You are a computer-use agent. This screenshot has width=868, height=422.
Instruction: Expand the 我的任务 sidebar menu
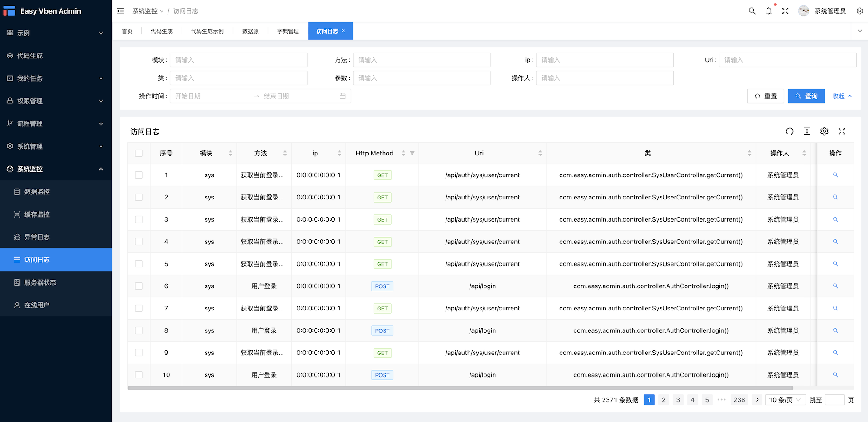pos(56,78)
